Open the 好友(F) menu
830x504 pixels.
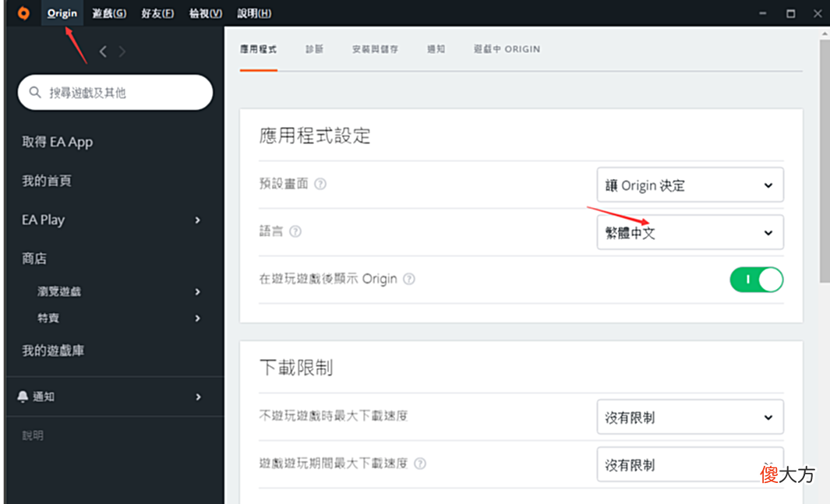pos(157,13)
